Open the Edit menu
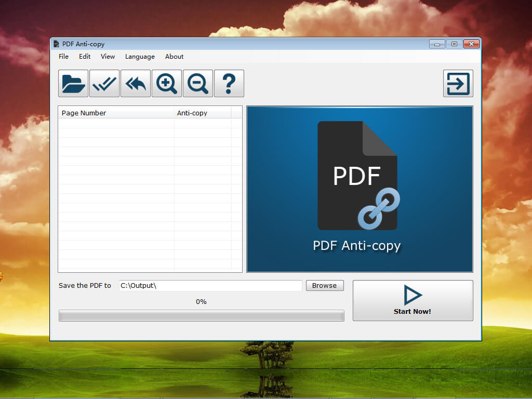Screen dimensions: 532x399 [85, 57]
